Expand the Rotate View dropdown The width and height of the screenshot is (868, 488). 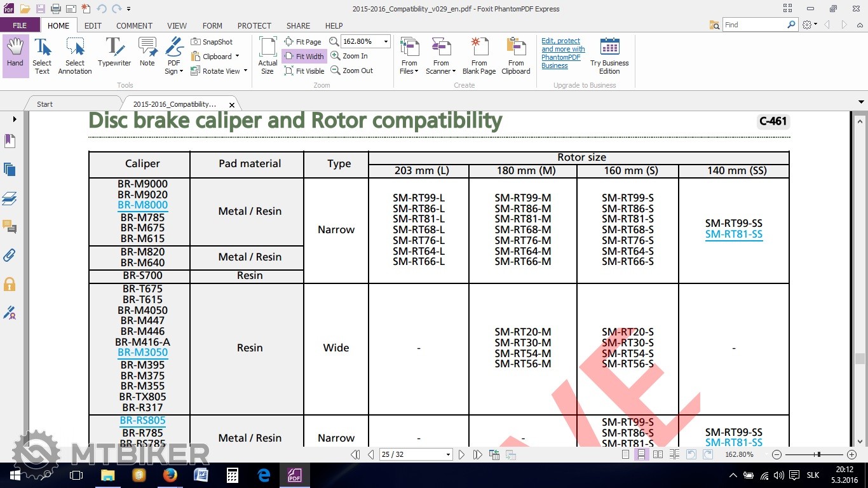(x=245, y=71)
